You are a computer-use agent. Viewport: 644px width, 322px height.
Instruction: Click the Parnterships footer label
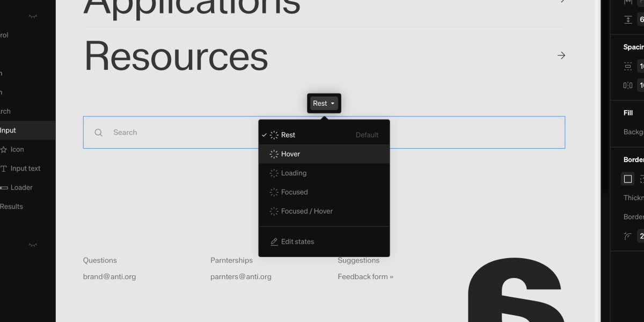pyautogui.click(x=231, y=260)
